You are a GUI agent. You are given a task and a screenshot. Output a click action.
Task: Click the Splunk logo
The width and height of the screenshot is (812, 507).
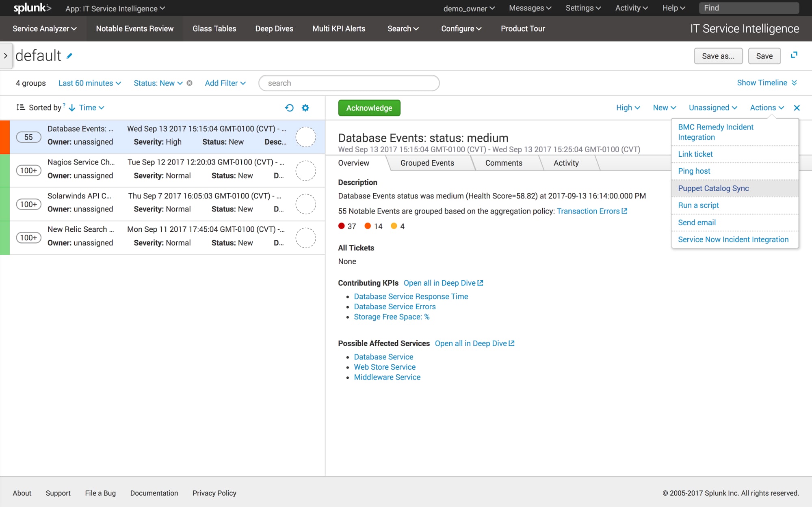point(32,8)
